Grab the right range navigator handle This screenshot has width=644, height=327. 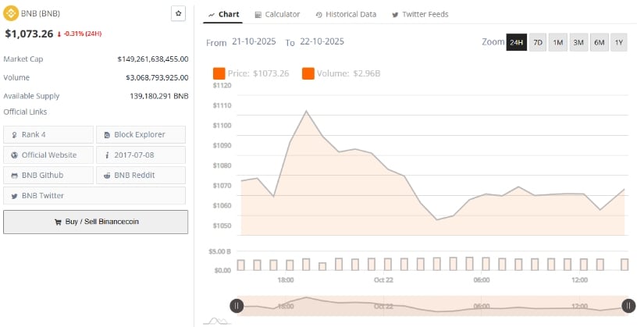coord(628,306)
